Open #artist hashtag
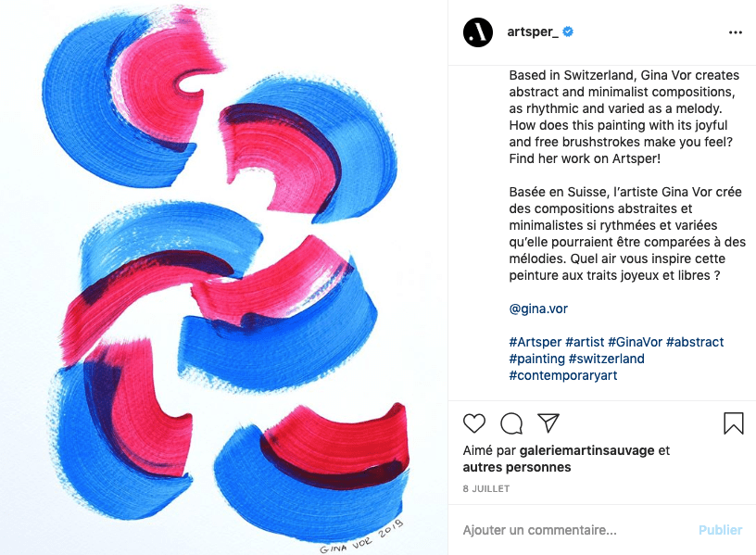 585,342
